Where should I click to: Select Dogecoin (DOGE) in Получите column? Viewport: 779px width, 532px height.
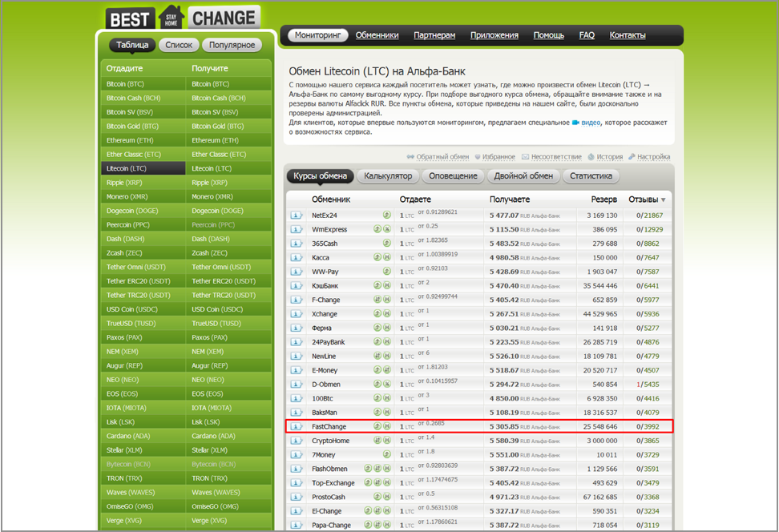coord(229,211)
